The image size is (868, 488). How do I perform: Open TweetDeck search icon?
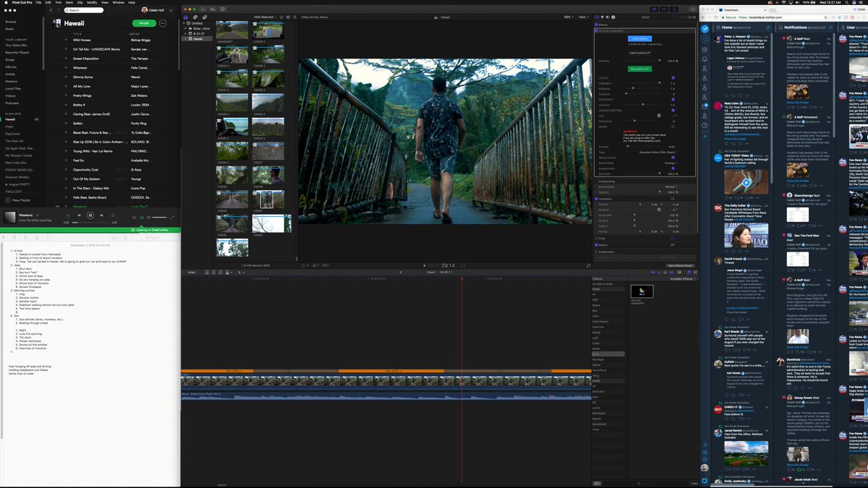[x=705, y=39]
